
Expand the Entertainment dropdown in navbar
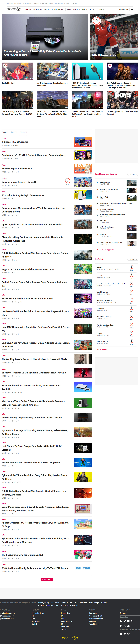click(58, 9)
